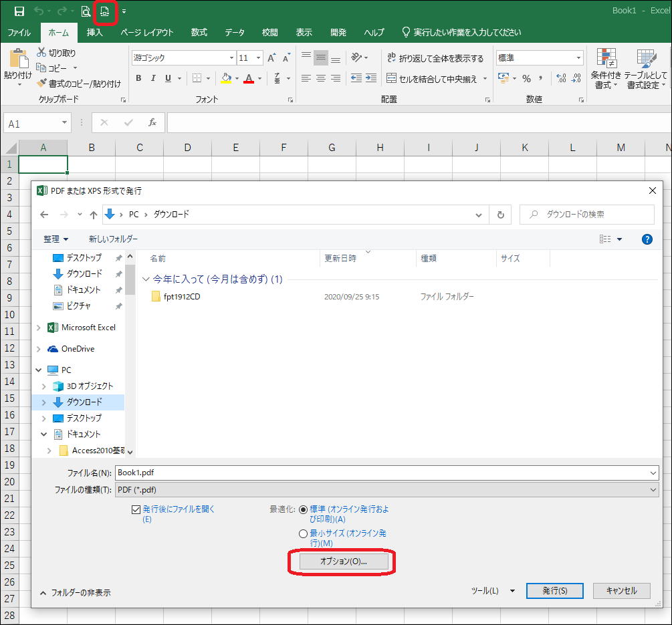
Task: Click the Up folder arrow in dialog
Action: [94, 215]
